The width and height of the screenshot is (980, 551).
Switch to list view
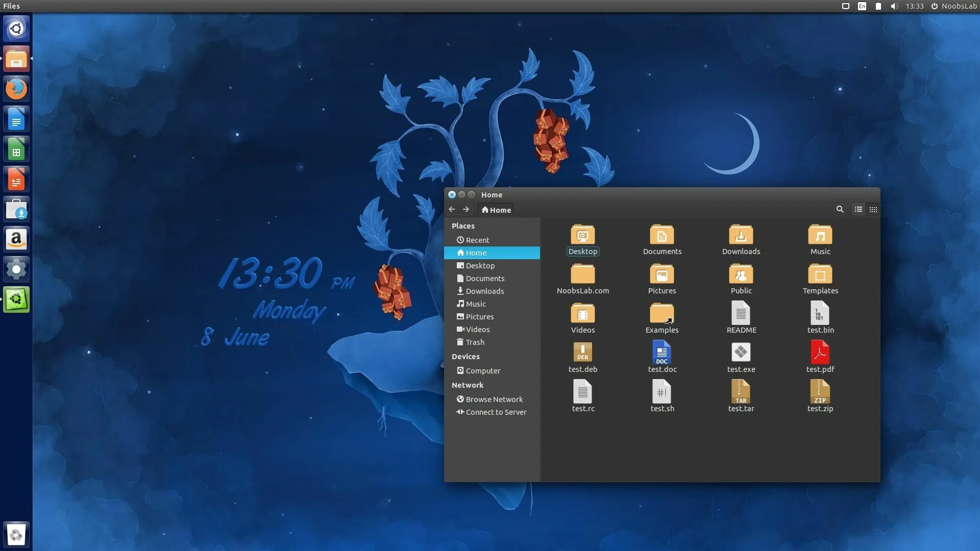pos(859,209)
